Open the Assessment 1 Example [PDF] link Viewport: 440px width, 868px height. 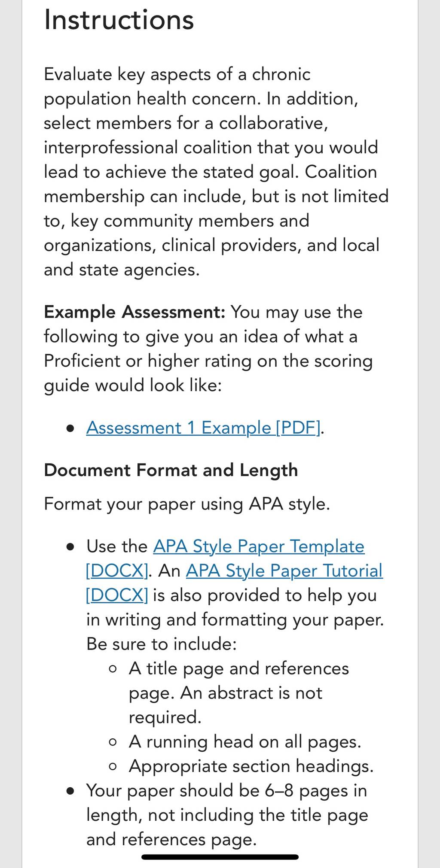(x=203, y=428)
